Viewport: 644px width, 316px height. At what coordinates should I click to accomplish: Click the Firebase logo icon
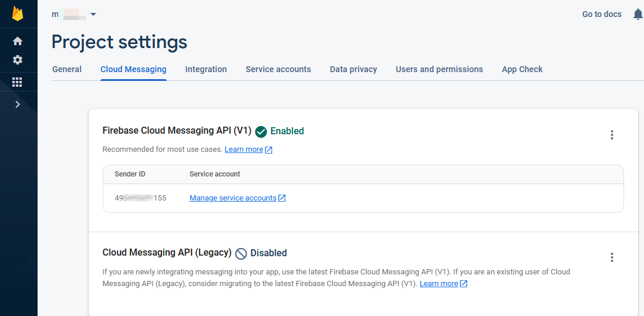[18, 13]
